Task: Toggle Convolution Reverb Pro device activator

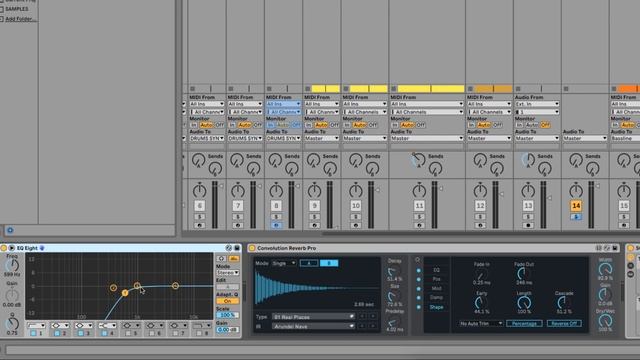Action: pos(252,248)
